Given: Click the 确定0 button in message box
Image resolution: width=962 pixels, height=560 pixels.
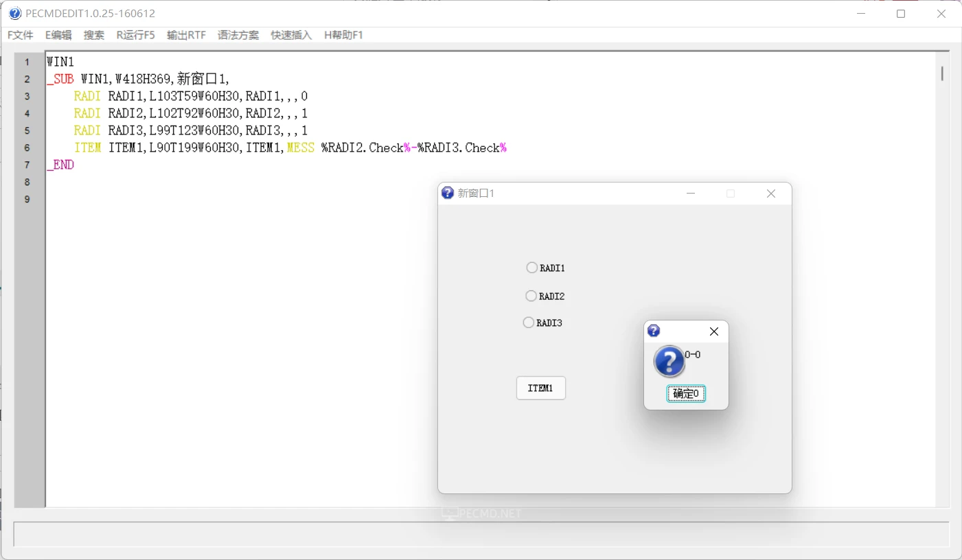Looking at the screenshot, I should 686,393.
